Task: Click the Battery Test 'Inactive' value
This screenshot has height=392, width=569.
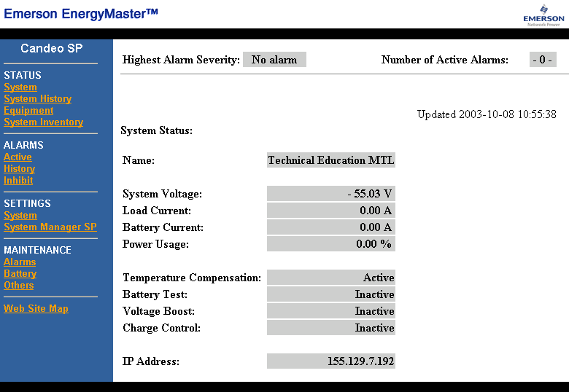Action: click(x=331, y=294)
